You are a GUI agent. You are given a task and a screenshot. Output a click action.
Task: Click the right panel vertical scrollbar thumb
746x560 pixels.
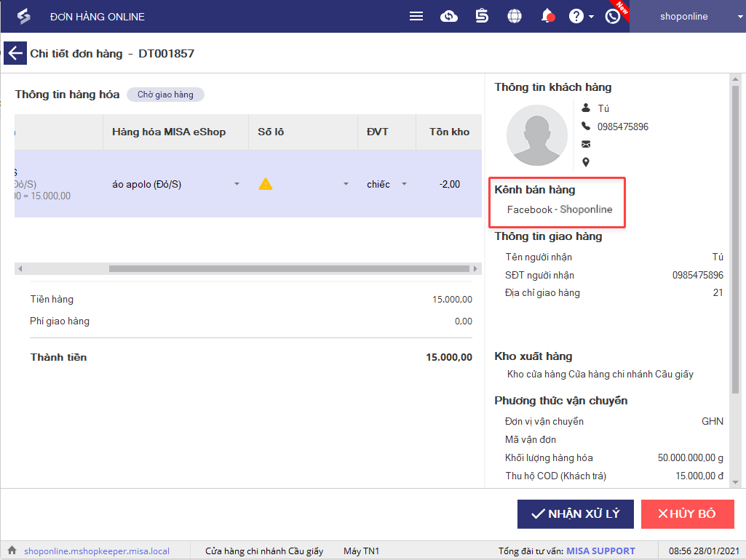point(735,239)
